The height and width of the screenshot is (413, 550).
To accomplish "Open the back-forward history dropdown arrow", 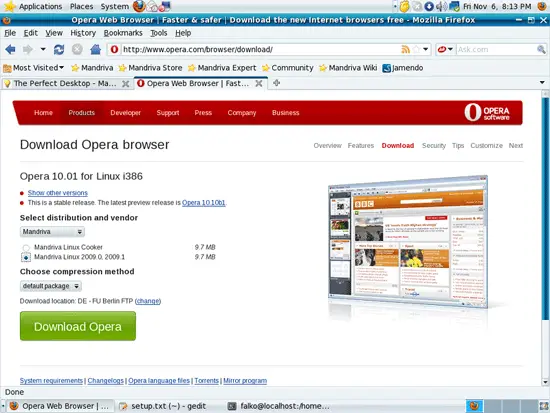I will click(43, 49).
